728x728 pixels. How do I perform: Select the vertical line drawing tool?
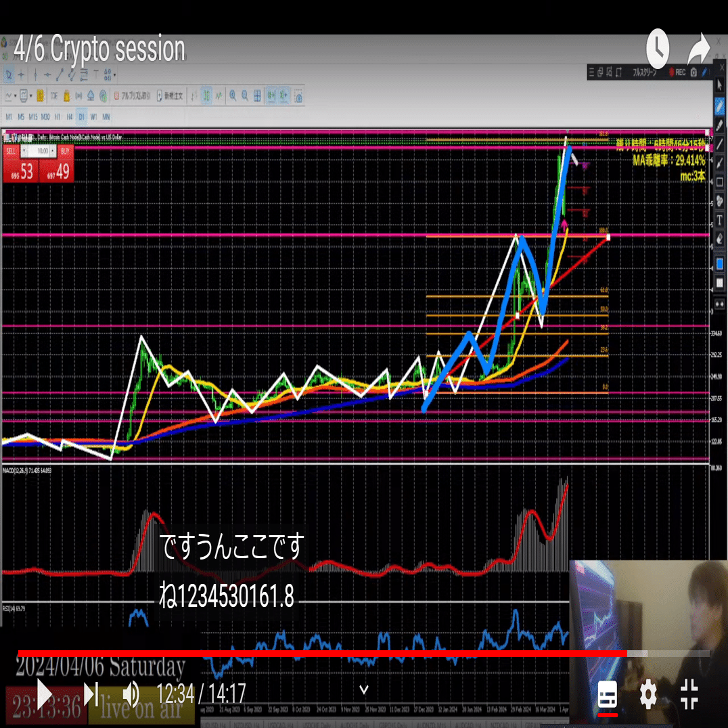pyautogui.click(x=35, y=75)
